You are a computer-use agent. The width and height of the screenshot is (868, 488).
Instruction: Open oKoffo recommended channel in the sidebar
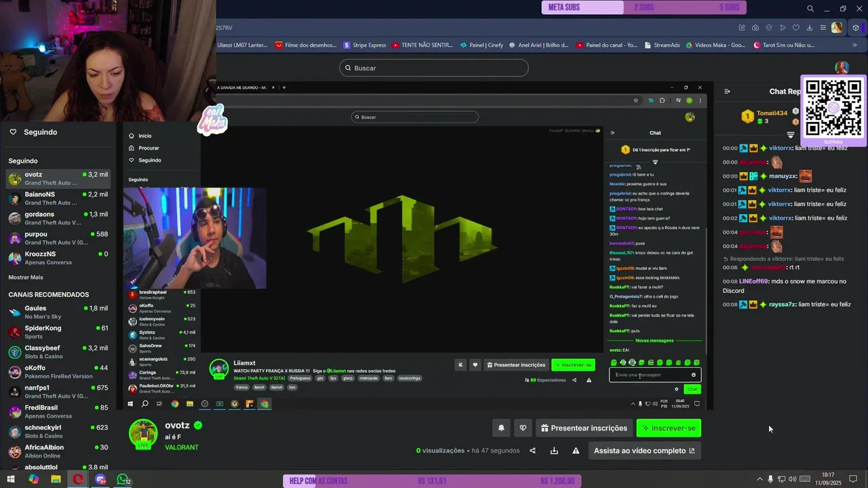58,371
